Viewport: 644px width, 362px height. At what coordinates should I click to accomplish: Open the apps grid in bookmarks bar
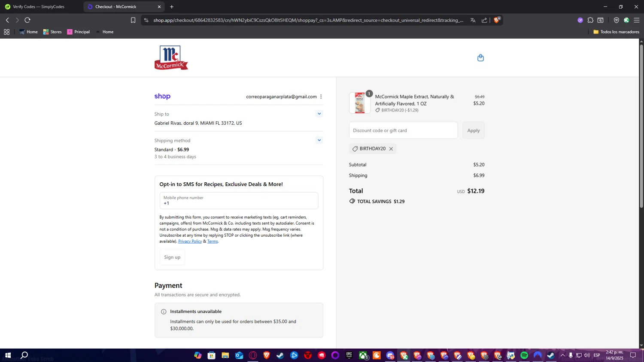click(x=6, y=32)
